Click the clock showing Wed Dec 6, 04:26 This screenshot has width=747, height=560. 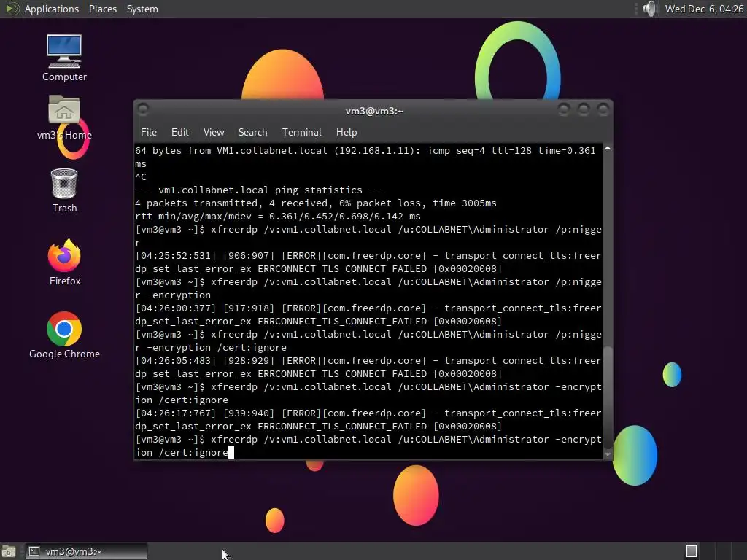704,9
